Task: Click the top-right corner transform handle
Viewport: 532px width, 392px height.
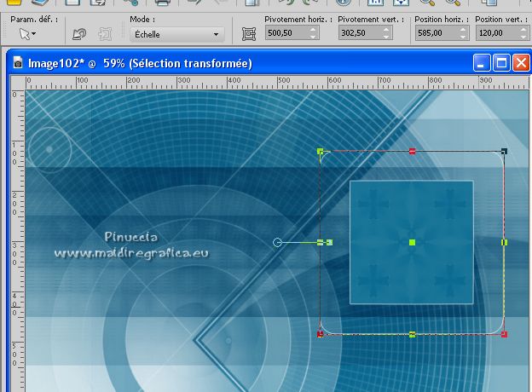Action: pos(504,151)
